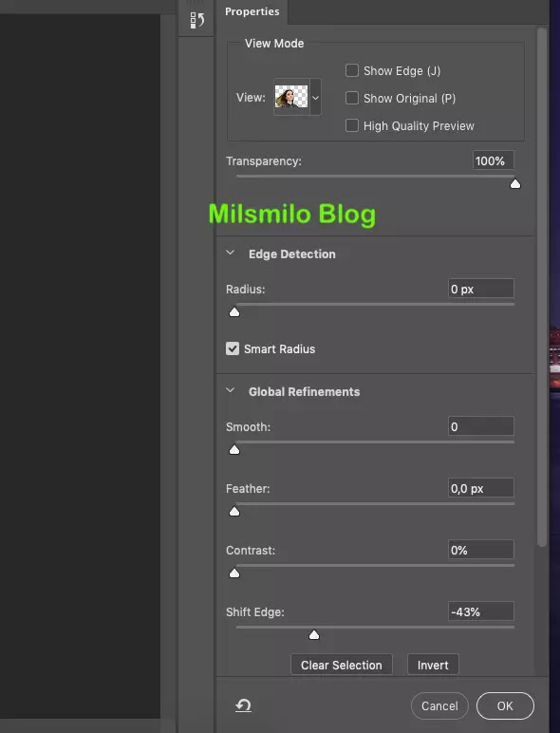Collapse the Edge Detection section
The image size is (560, 733).
tap(230, 253)
